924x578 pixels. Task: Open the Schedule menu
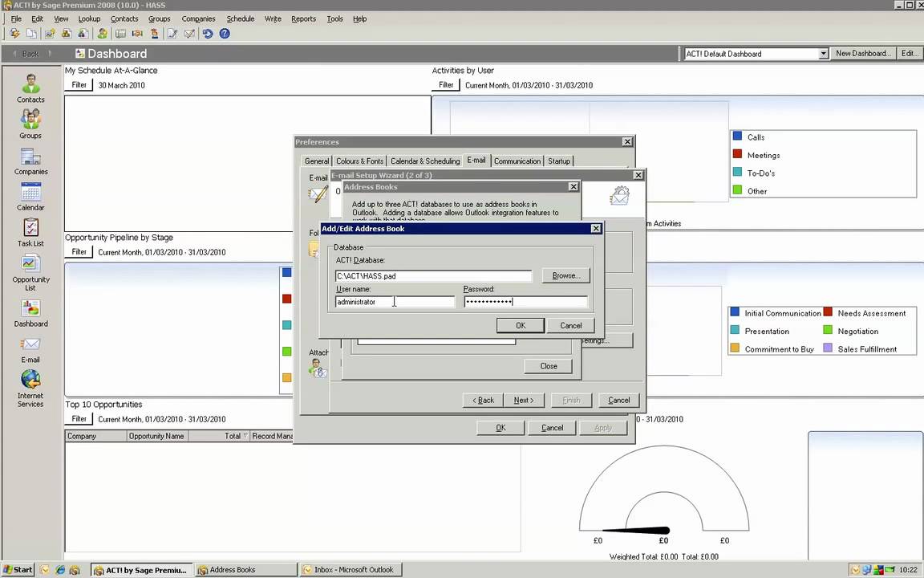241,19
